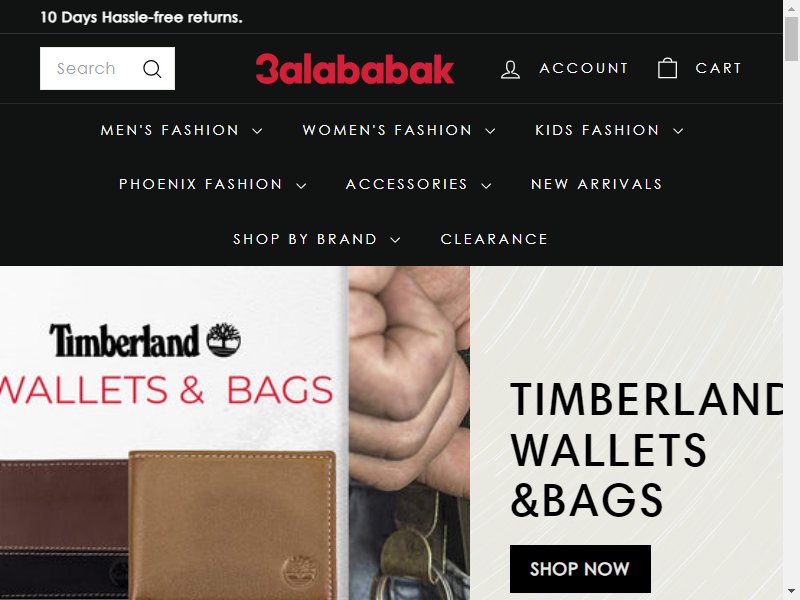Click the magnifying glass search icon
Image resolution: width=800 pixels, height=600 pixels.
(x=152, y=68)
